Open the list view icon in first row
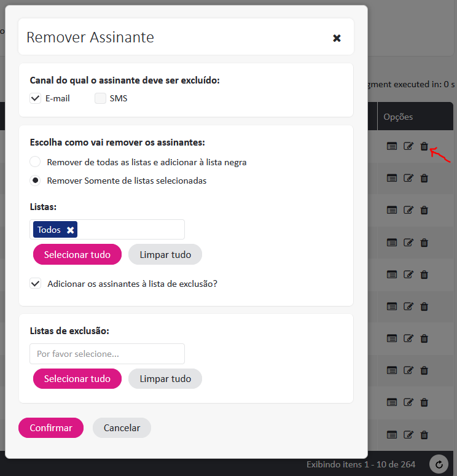 pyautogui.click(x=392, y=146)
